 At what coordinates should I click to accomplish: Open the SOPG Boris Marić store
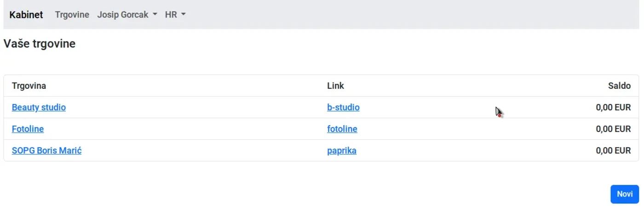pos(46,150)
